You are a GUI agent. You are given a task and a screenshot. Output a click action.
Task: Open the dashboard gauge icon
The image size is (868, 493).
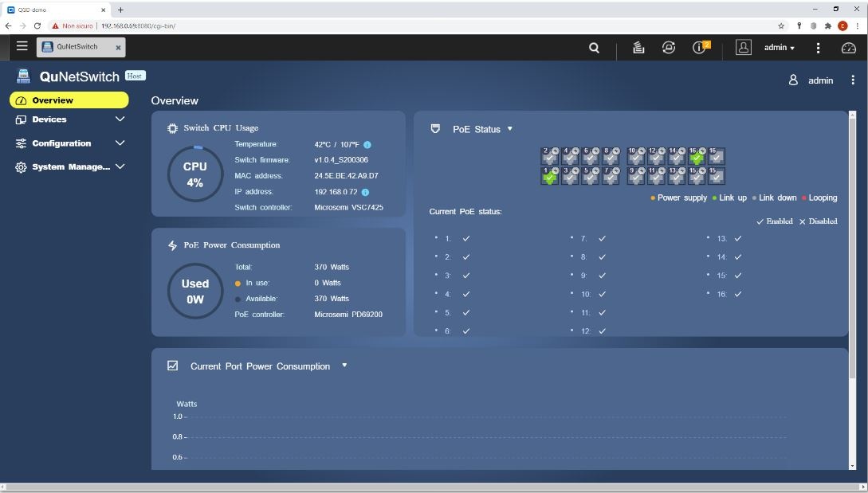point(849,48)
